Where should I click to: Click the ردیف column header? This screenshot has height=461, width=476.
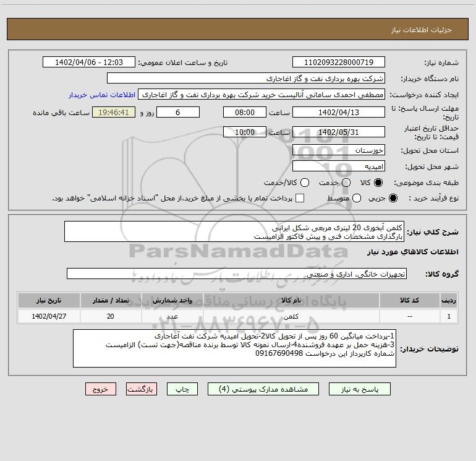coord(449,300)
